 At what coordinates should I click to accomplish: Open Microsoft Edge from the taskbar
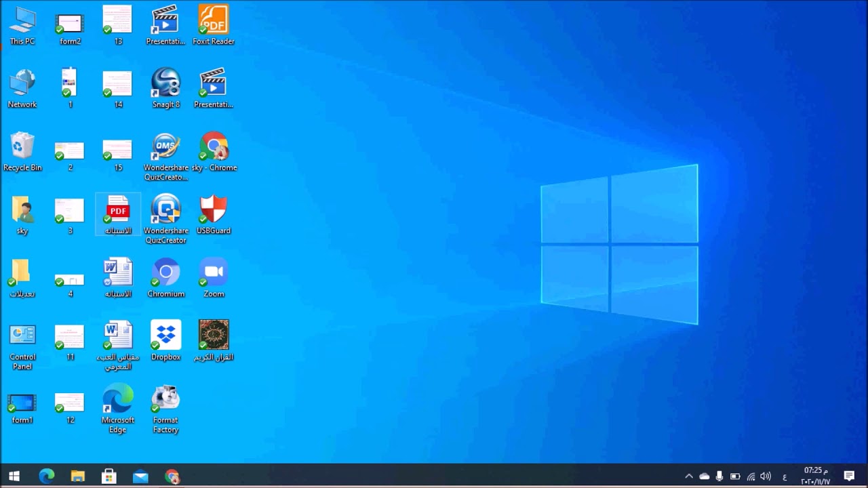(46, 476)
